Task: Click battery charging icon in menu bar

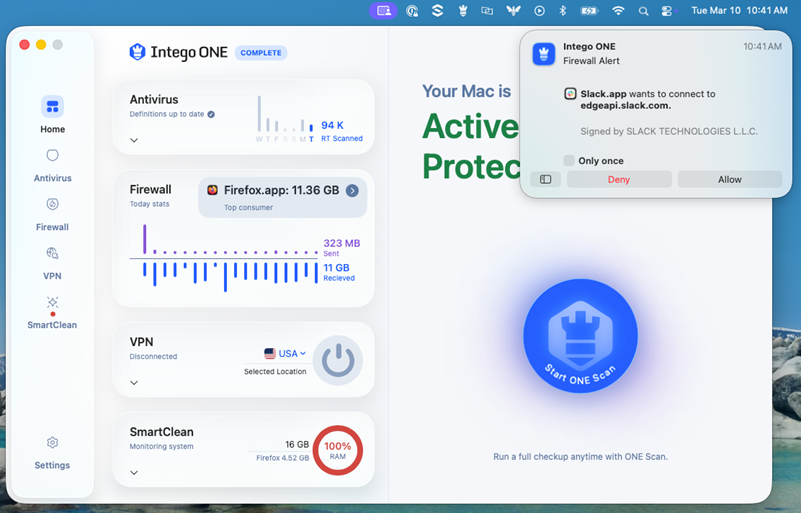Action: point(589,10)
